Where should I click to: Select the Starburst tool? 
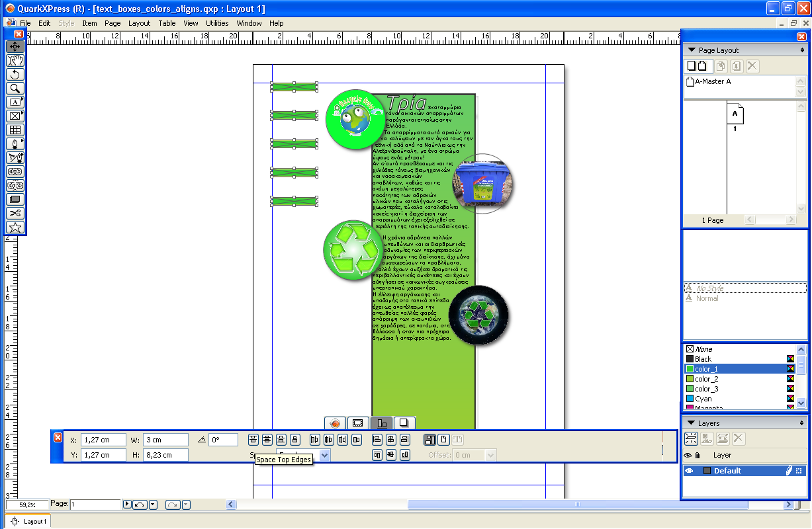point(15,227)
